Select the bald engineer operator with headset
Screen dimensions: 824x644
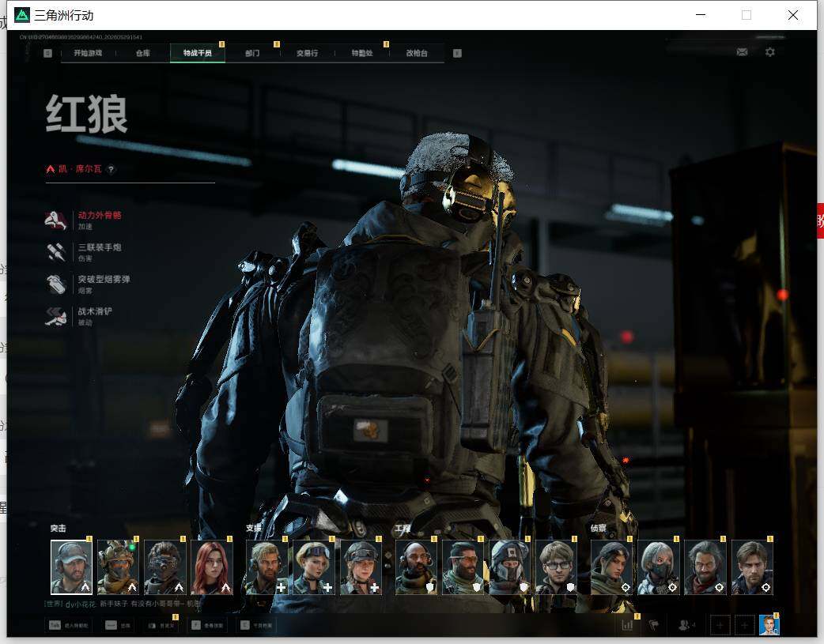pos(416,567)
